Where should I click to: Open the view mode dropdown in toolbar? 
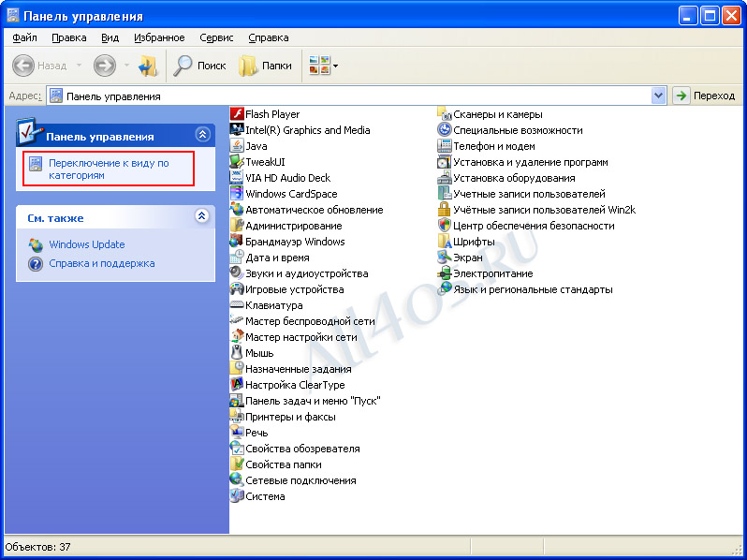(x=335, y=66)
